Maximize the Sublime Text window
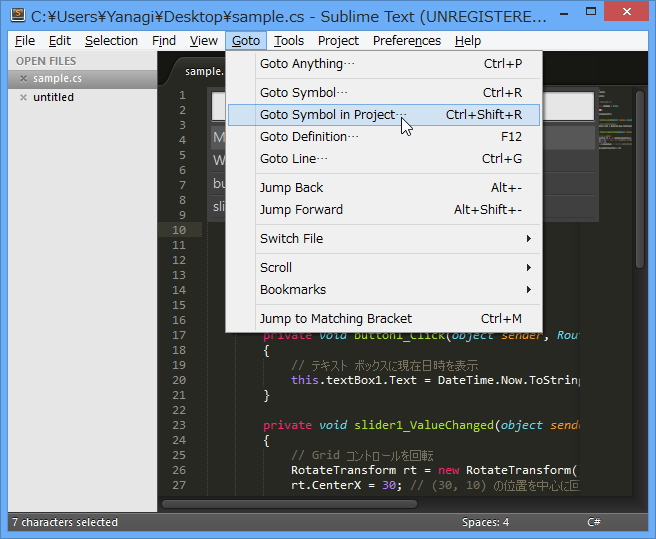Image resolution: width=656 pixels, height=539 pixels. [591, 12]
